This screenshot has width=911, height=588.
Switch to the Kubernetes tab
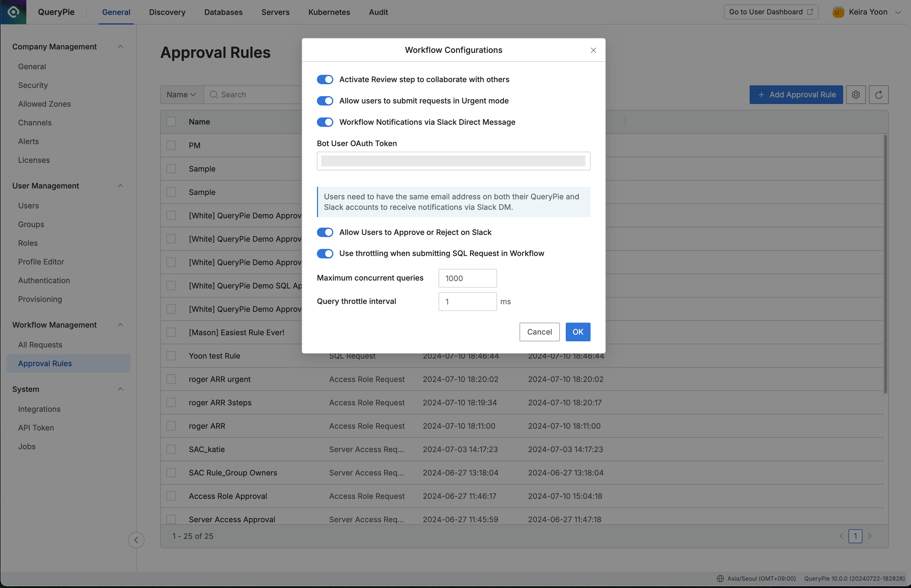329,11
